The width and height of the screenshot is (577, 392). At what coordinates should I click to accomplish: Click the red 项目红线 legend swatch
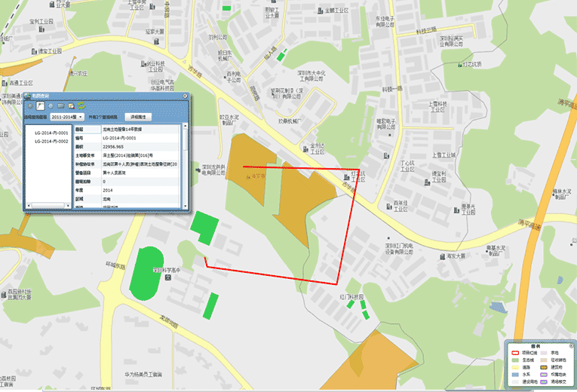click(514, 352)
